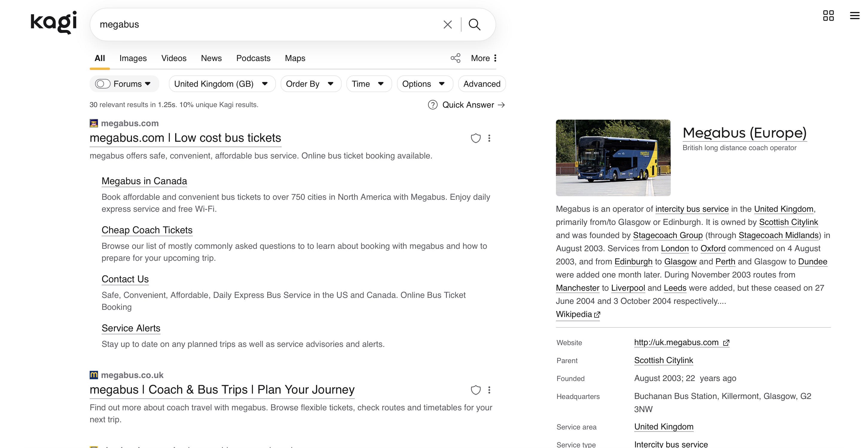Switch to the Podcasts tab
Screen dimensions: 868x448
pos(253,58)
